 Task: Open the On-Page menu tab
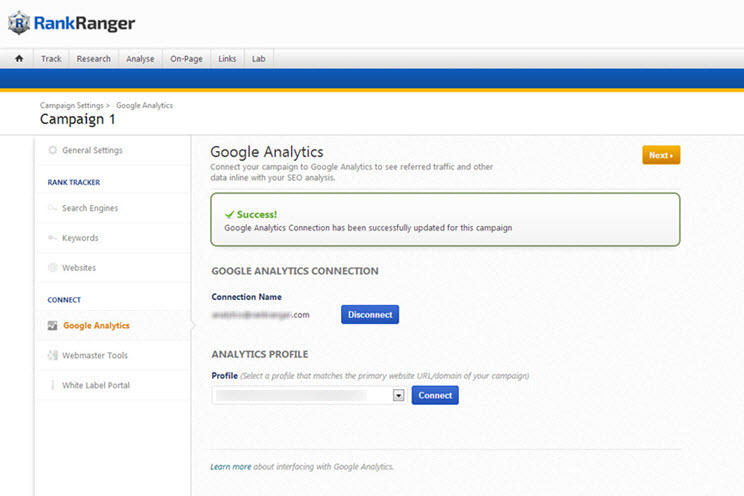(x=186, y=59)
